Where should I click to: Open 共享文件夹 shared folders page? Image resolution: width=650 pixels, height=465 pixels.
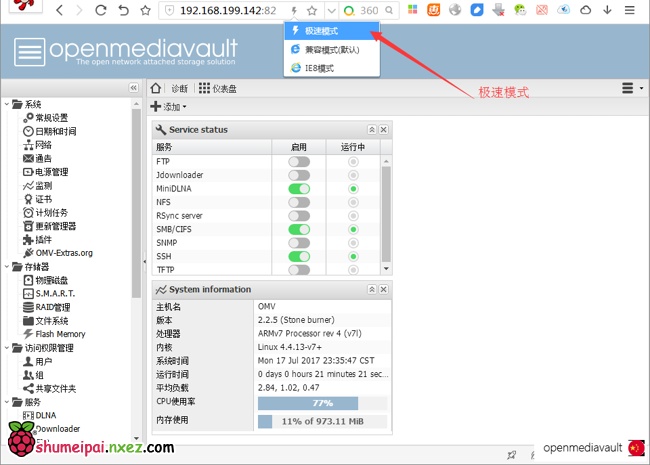point(55,388)
